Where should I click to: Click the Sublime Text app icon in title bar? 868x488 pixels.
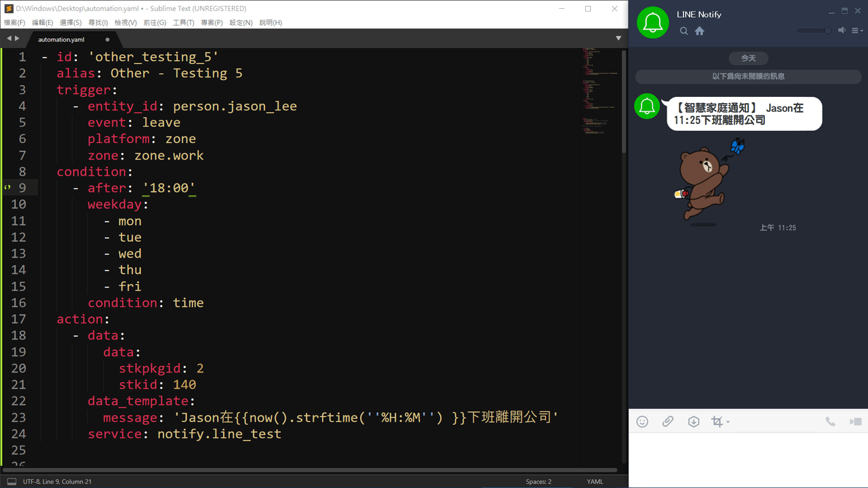click(x=9, y=9)
